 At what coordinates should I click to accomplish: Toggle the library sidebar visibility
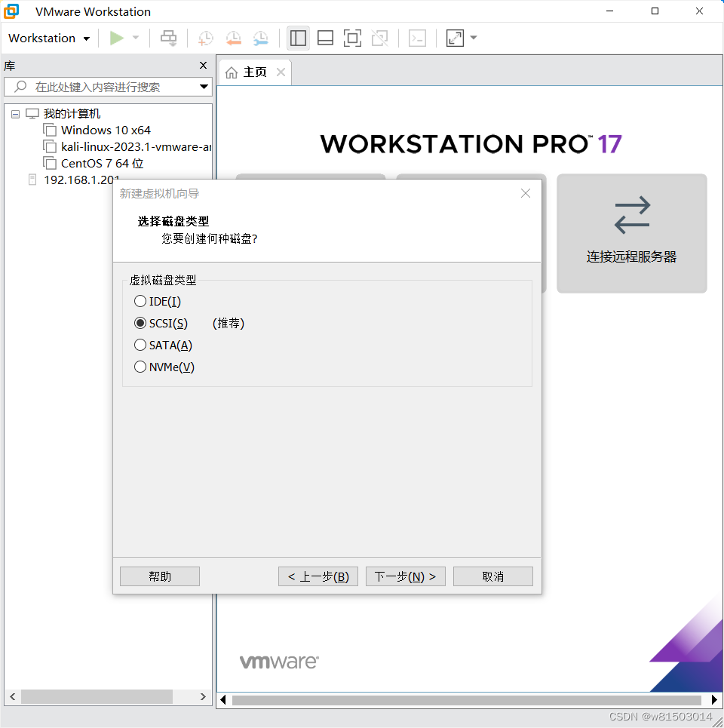[x=298, y=38]
